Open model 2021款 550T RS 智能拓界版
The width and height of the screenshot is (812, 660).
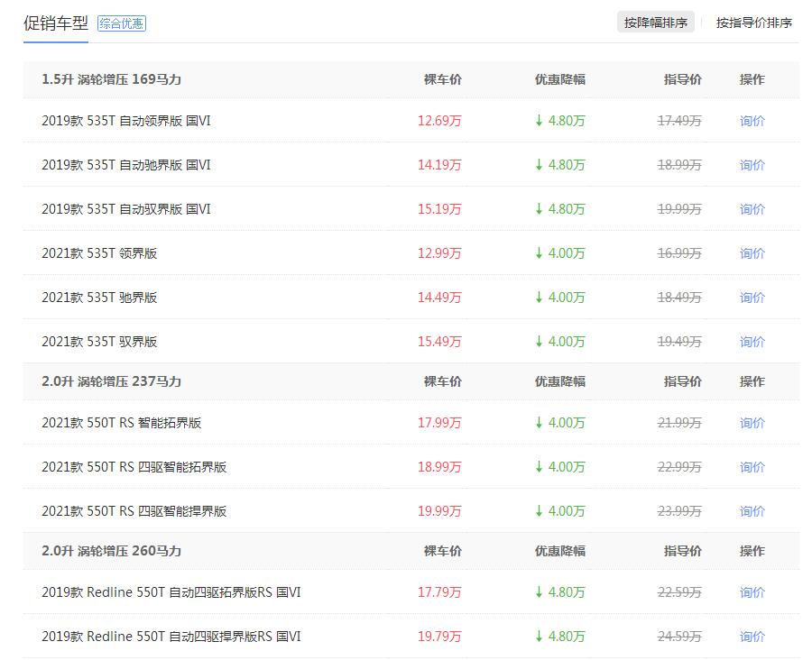(x=122, y=423)
